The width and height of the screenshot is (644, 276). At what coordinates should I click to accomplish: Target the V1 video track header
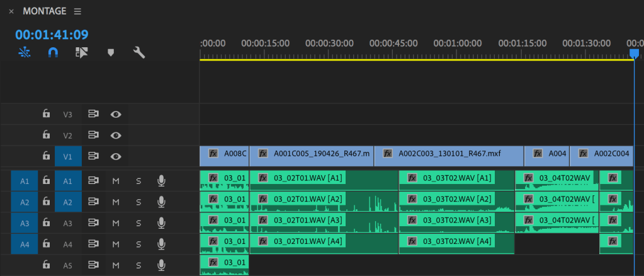[68, 156]
